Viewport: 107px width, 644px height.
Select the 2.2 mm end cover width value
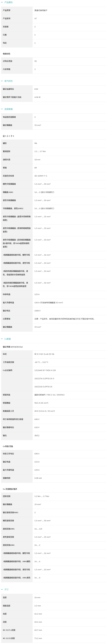[x=38, y=606]
